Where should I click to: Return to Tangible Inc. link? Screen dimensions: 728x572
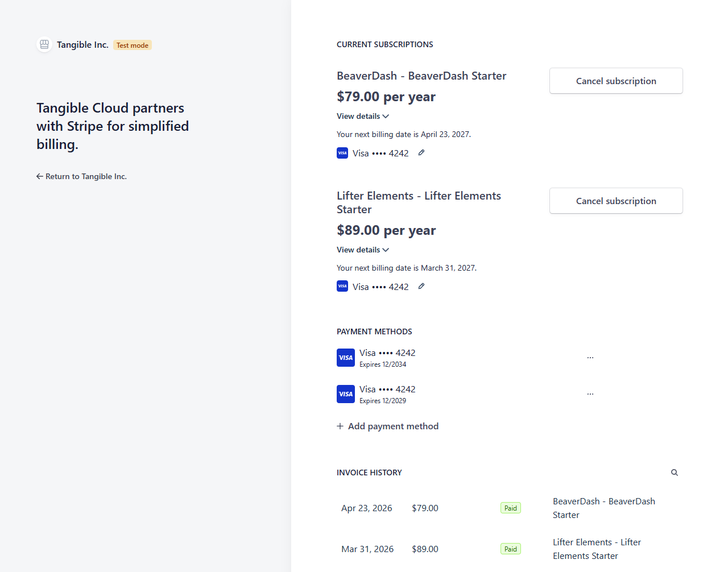81,176
